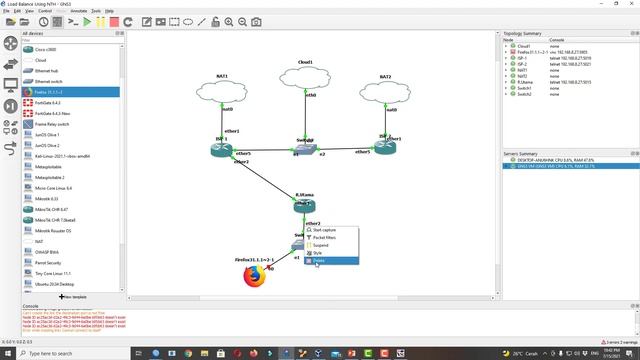The height and width of the screenshot is (360, 640).
Task: Open the Control menu
Action: (x=45, y=11)
